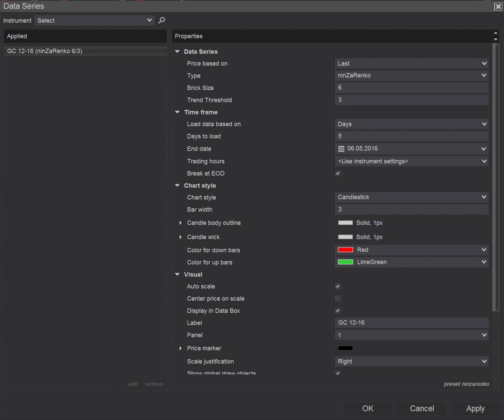Click the Brick Size input field
This screenshot has width=504, height=420.
[x=411, y=88]
